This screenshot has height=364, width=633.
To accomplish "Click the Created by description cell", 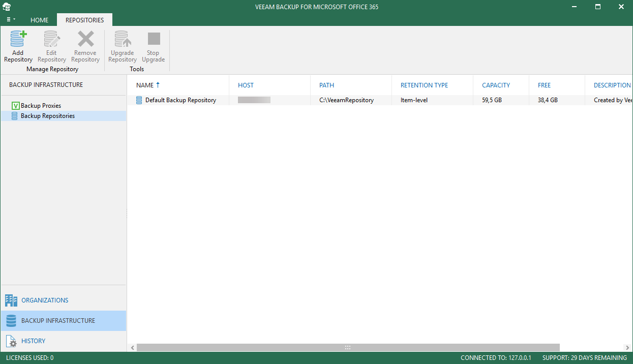I will [613, 100].
